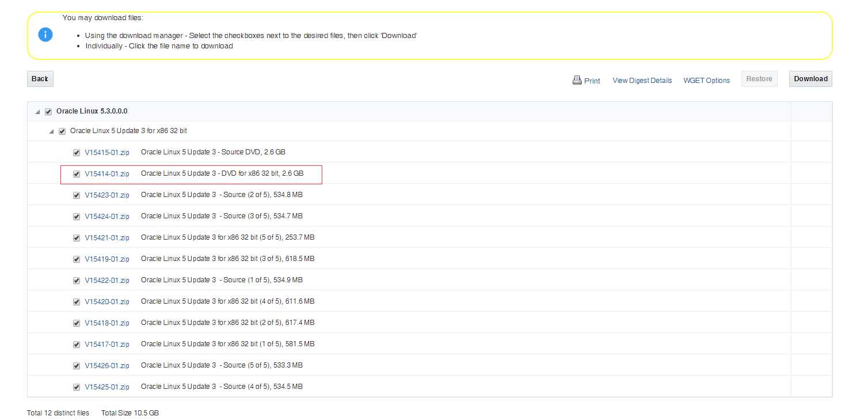Click 'Total 12 distinct files' text
The image size is (868, 420).
[x=58, y=413]
